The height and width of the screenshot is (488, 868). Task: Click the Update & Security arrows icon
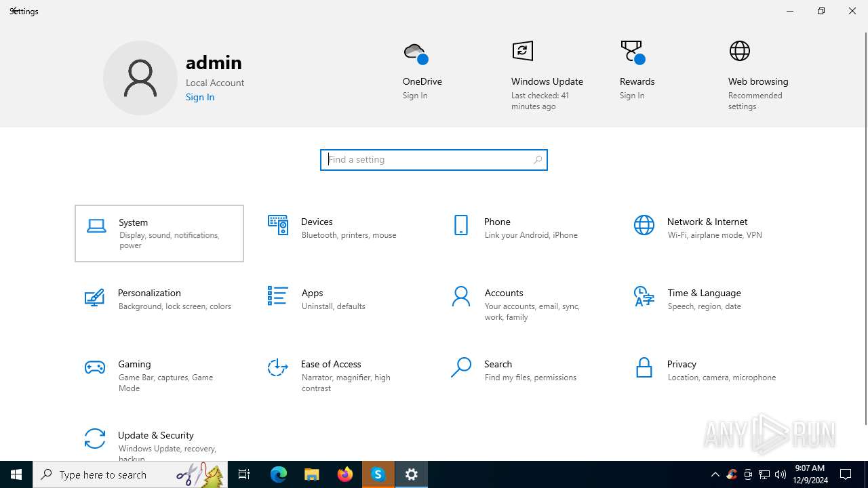coord(94,439)
